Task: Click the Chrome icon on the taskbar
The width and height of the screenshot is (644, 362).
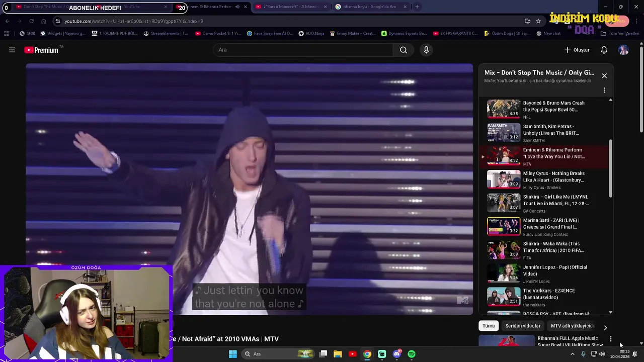Action: (x=367, y=354)
